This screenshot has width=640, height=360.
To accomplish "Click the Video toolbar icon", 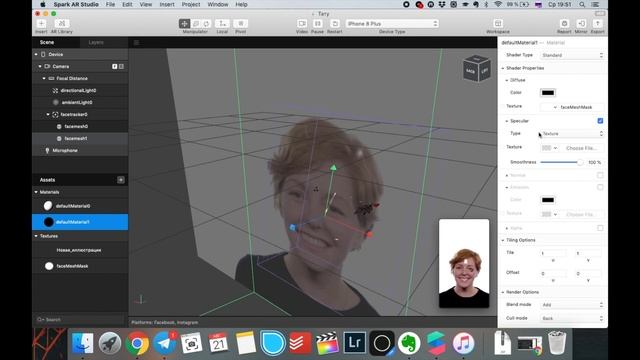I will coord(302,24).
